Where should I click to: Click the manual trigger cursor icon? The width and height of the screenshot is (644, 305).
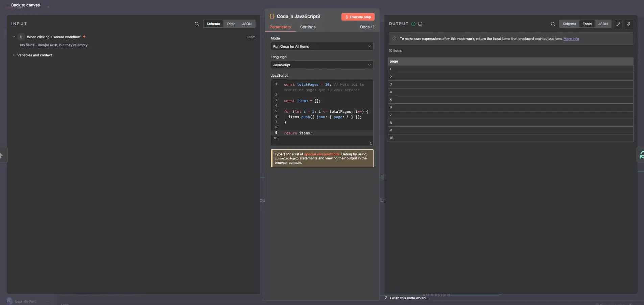[21, 37]
